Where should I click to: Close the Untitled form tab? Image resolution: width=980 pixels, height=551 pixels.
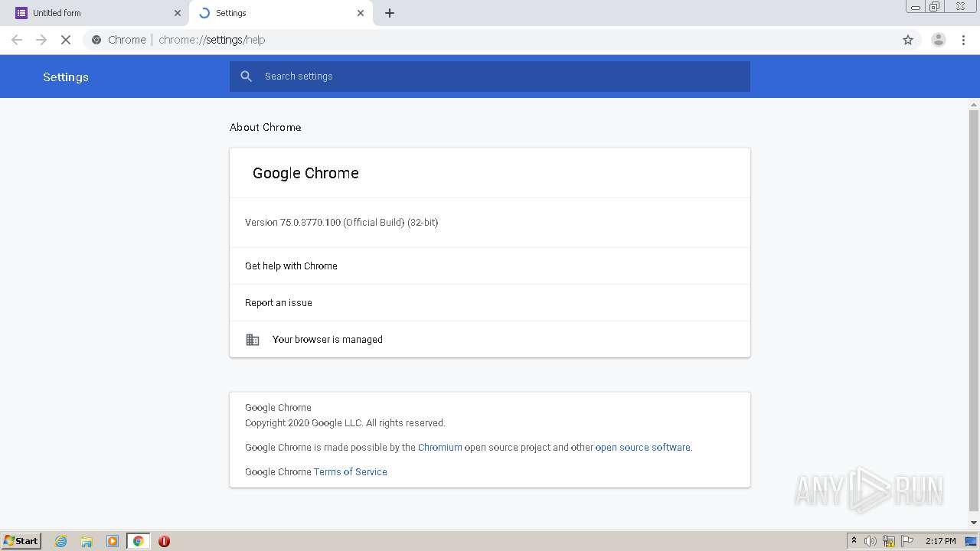click(x=178, y=13)
